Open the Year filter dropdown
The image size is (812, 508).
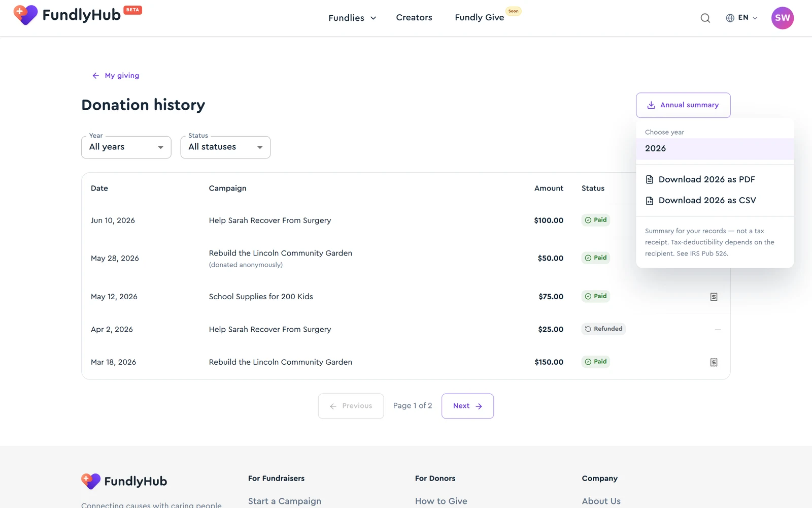[126, 147]
